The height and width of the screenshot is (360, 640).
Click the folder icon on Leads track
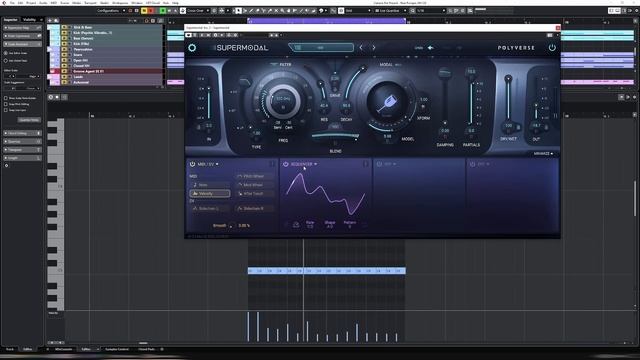64,77
